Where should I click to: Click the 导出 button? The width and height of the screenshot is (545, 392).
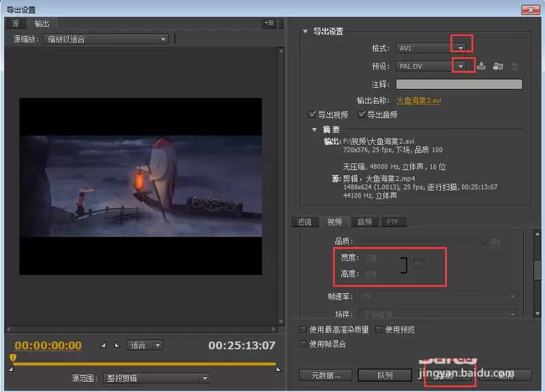(445, 375)
